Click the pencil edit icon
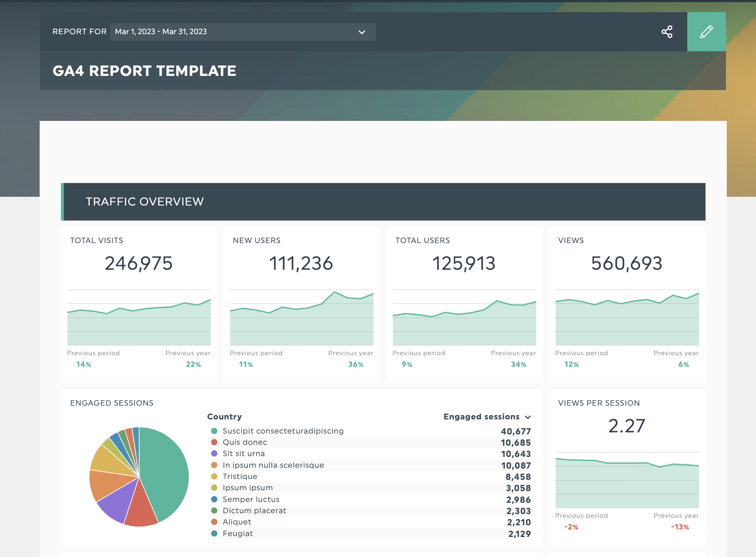This screenshot has width=756, height=557. point(706,32)
